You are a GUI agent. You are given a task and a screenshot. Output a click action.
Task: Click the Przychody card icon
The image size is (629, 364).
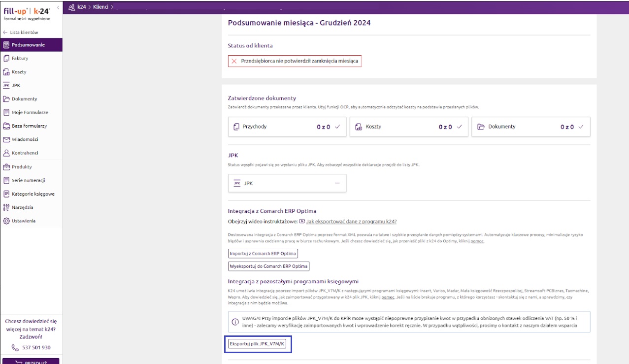click(x=236, y=127)
